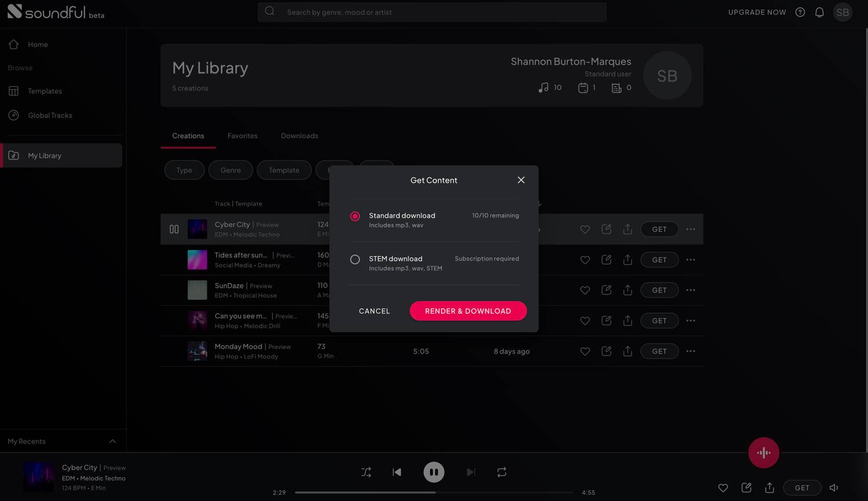The height and width of the screenshot is (501, 868).
Task: Pause the Cyber City row playback
Action: pos(174,229)
